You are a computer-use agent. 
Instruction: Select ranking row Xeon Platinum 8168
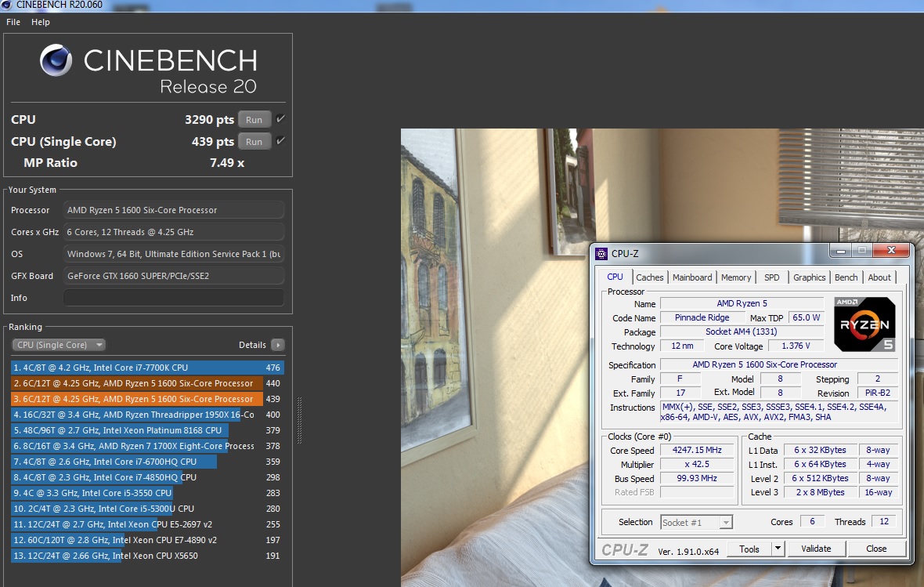coord(147,430)
